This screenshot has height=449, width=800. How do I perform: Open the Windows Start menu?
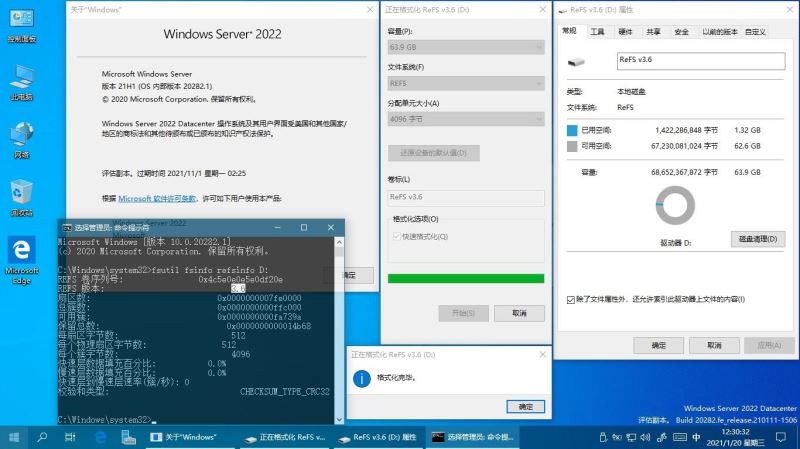[x=14, y=437]
